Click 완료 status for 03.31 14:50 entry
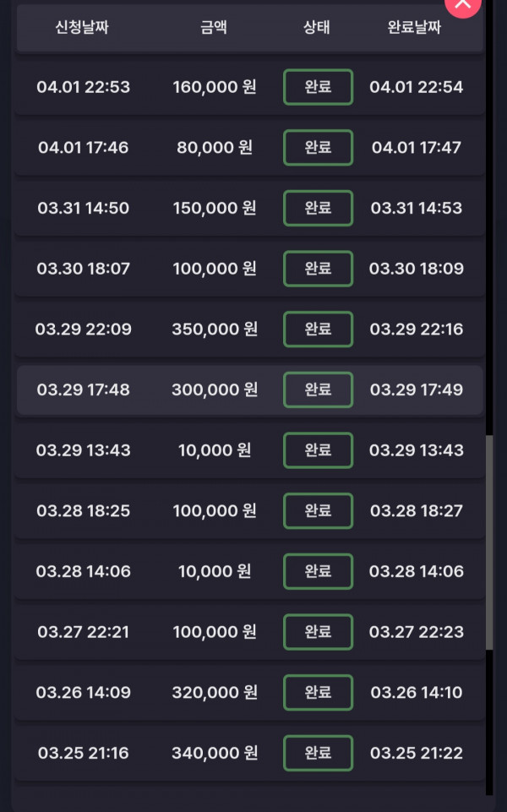This screenshot has width=507, height=812. [318, 208]
